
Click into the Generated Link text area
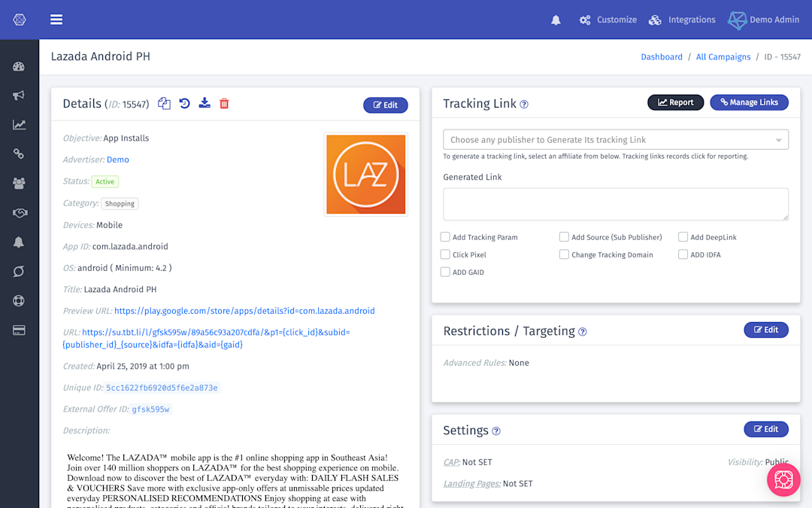(x=616, y=204)
